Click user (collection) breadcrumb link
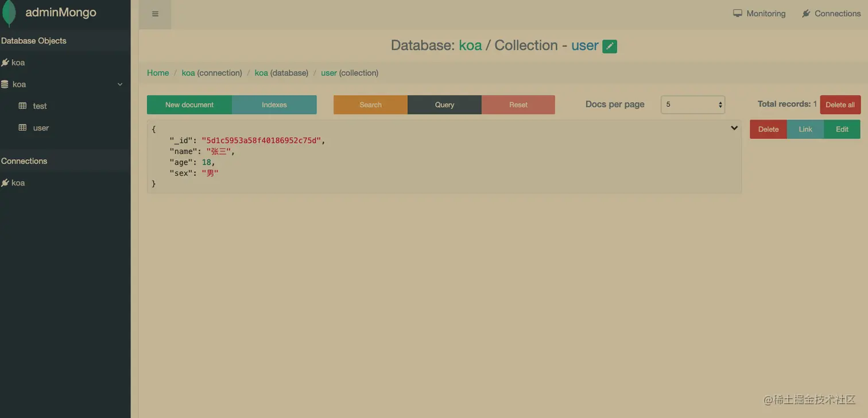Image resolution: width=868 pixels, height=418 pixels. coord(329,73)
